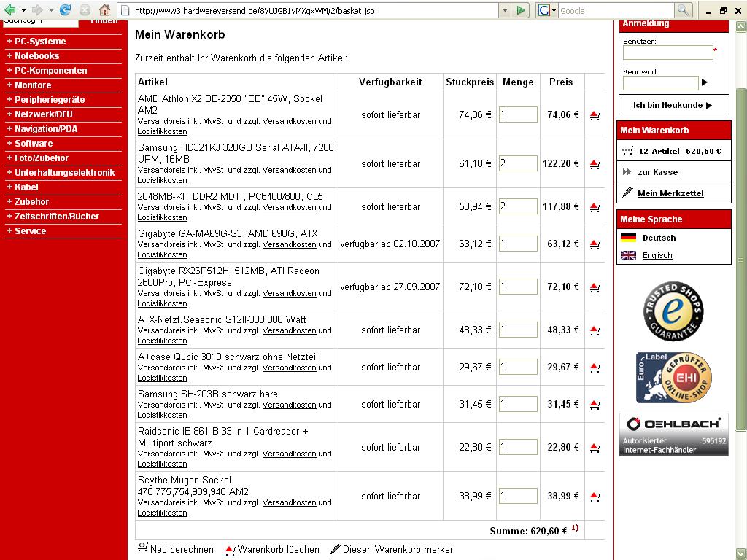Click the German flag icon
Screen dimensions: 747x560
coord(628,238)
